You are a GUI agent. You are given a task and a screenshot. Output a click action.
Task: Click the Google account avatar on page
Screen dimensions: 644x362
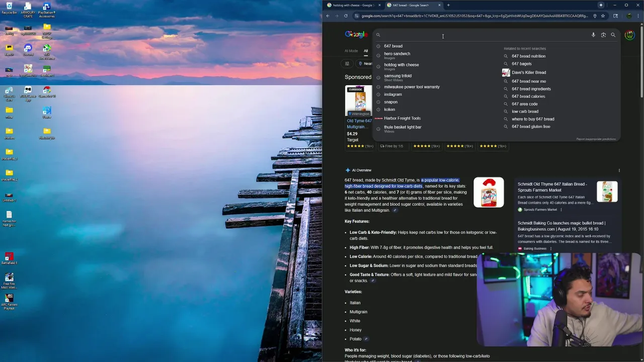(x=629, y=35)
